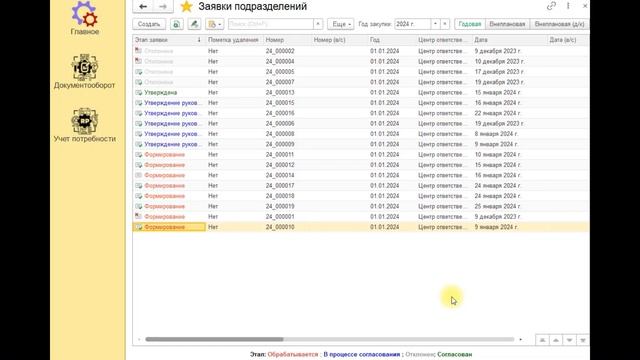This screenshot has width=640, height=360.
Task: Select number cell 24_000011
Action: [280, 155]
